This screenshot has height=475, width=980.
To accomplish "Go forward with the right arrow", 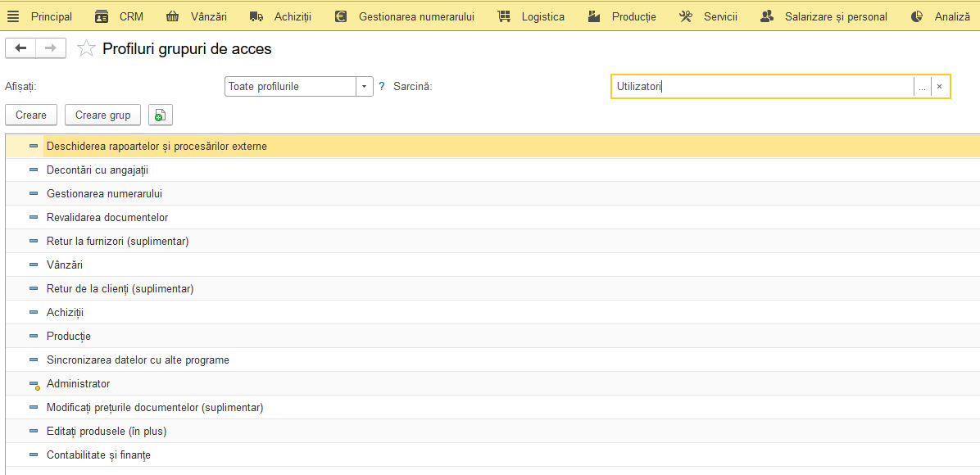I will pyautogui.click(x=51, y=48).
